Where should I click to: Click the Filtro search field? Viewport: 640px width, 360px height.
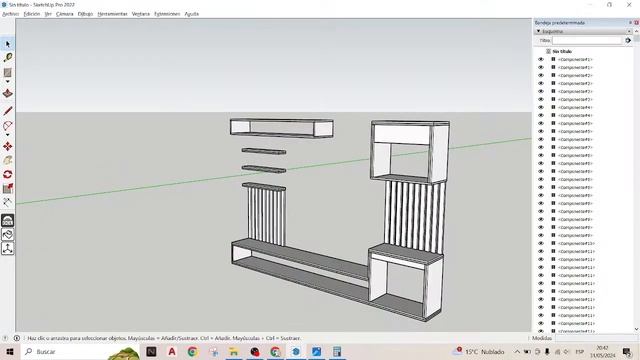(x=587, y=40)
